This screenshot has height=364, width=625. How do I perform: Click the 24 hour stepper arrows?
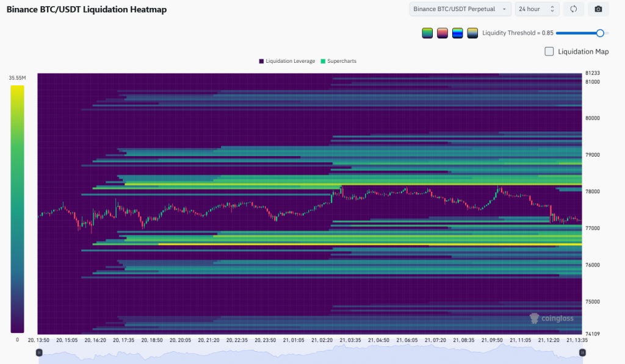coord(552,9)
